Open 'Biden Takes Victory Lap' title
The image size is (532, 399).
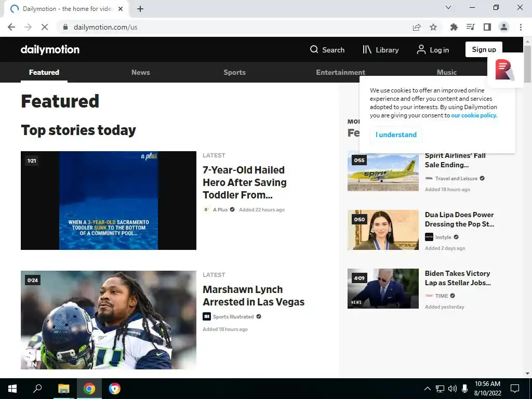[x=458, y=278]
